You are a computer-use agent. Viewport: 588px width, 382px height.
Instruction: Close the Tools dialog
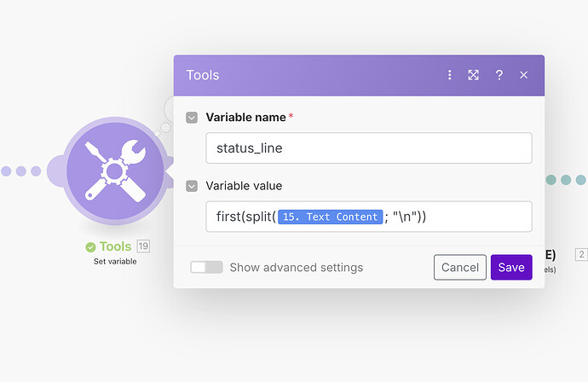(524, 75)
